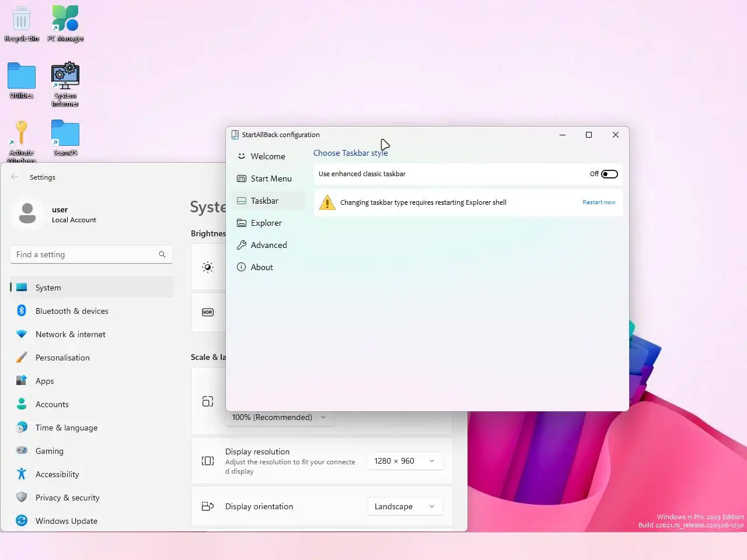The height and width of the screenshot is (560, 747).
Task: Toggle Use enhanced classic taskbar switch
Action: 609,174
